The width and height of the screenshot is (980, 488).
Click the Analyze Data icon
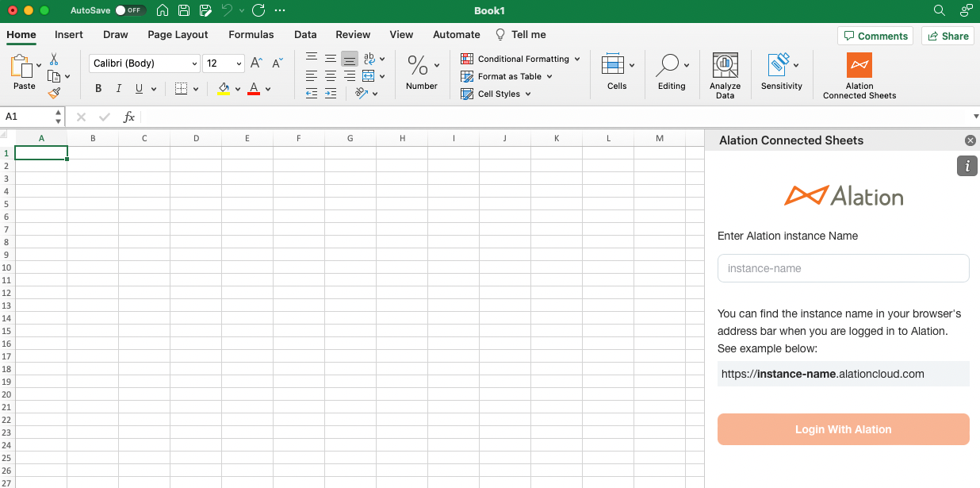point(725,65)
